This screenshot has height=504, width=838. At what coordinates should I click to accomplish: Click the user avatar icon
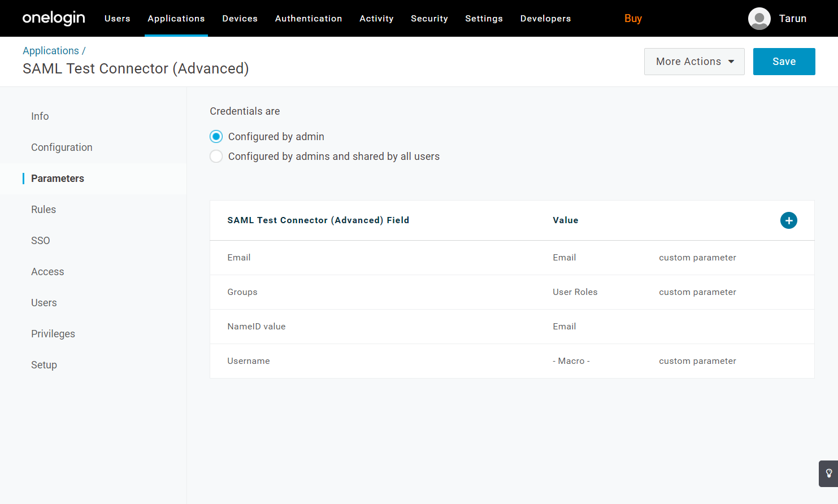coord(759,19)
